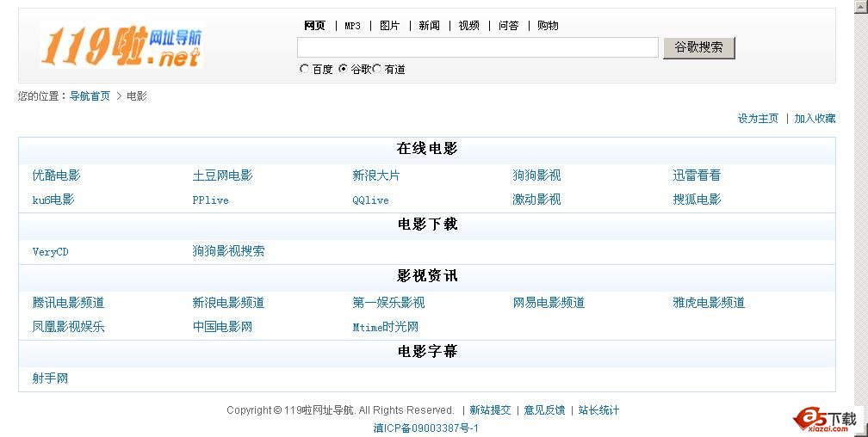This screenshot has height=437, width=868.
Task: Go to 导航首页 breadcrumb link
Action: (x=90, y=96)
